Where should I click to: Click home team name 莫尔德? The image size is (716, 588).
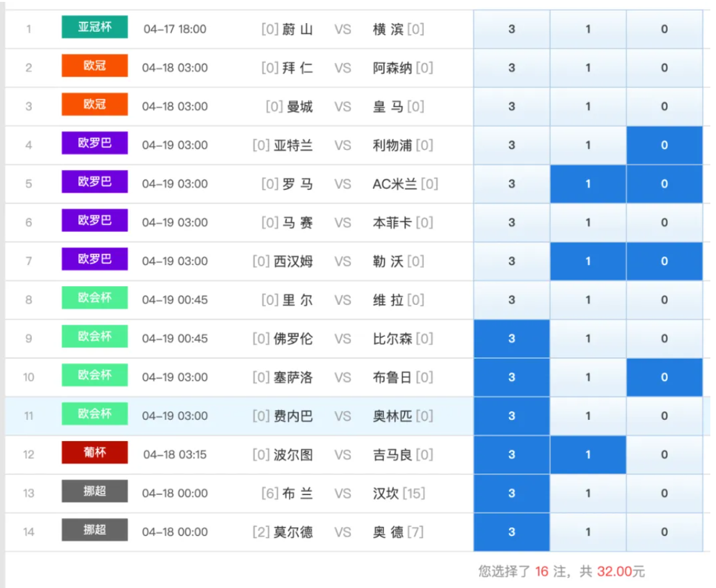[293, 532]
